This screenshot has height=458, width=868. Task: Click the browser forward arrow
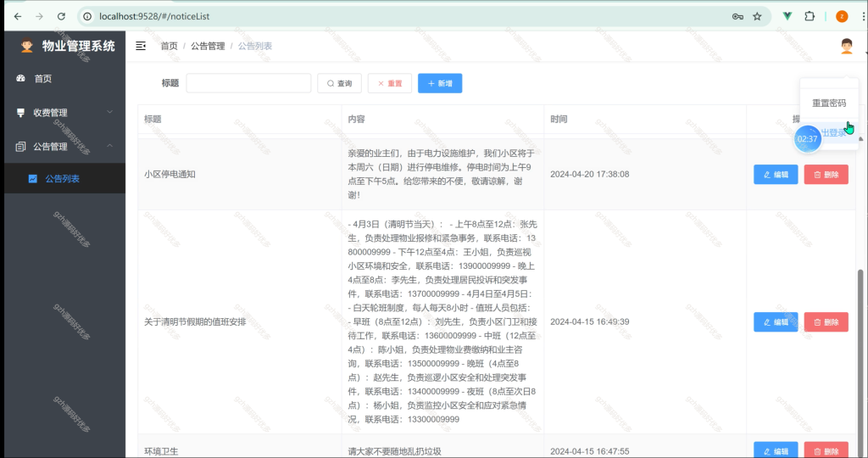click(x=39, y=17)
